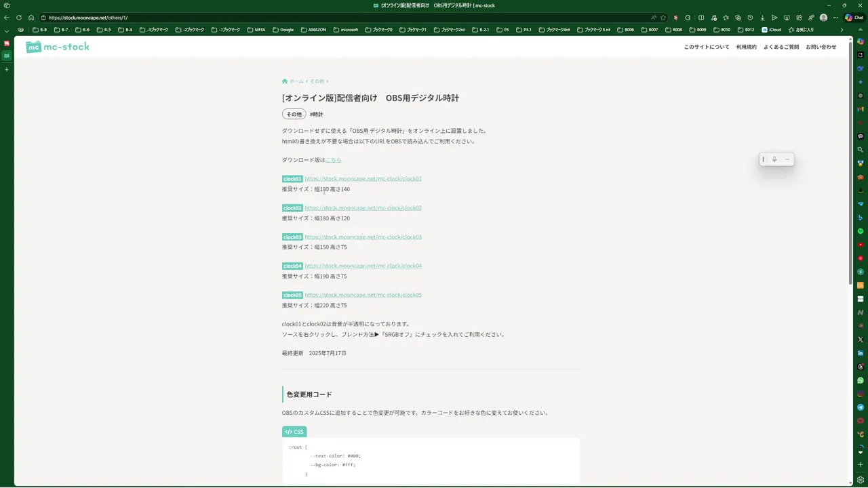Click the home icon in the breadcrumb
Image resolution: width=868 pixels, height=488 pixels.
point(285,81)
